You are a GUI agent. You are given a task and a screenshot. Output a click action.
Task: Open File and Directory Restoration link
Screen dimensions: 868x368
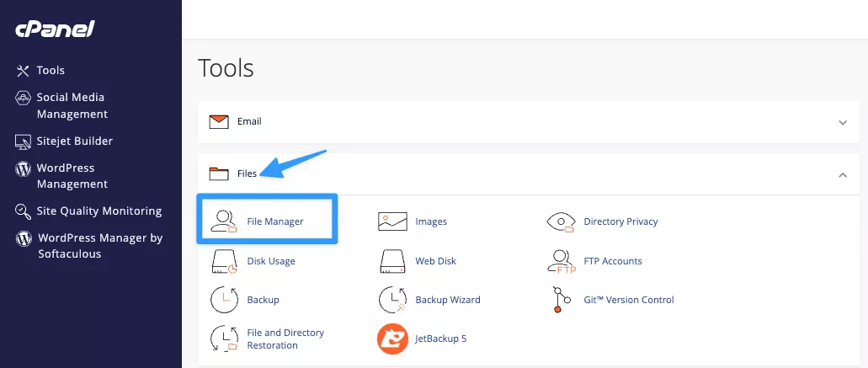(x=285, y=339)
